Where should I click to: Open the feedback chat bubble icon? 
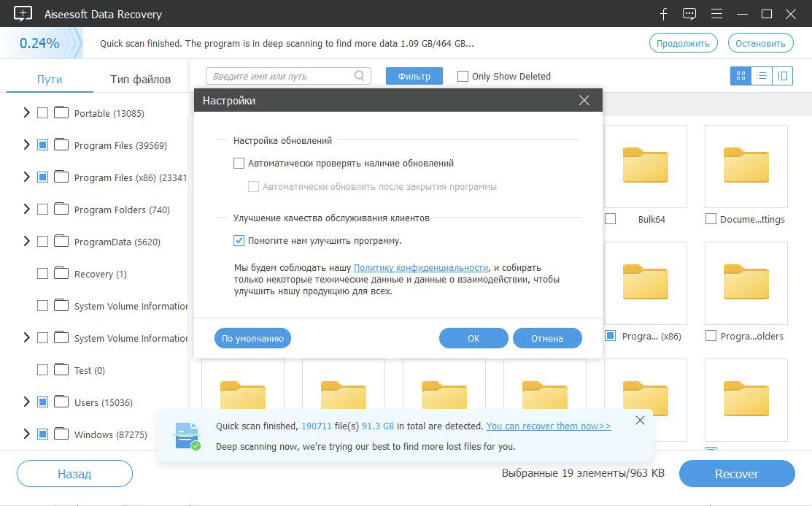coord(689,14)
